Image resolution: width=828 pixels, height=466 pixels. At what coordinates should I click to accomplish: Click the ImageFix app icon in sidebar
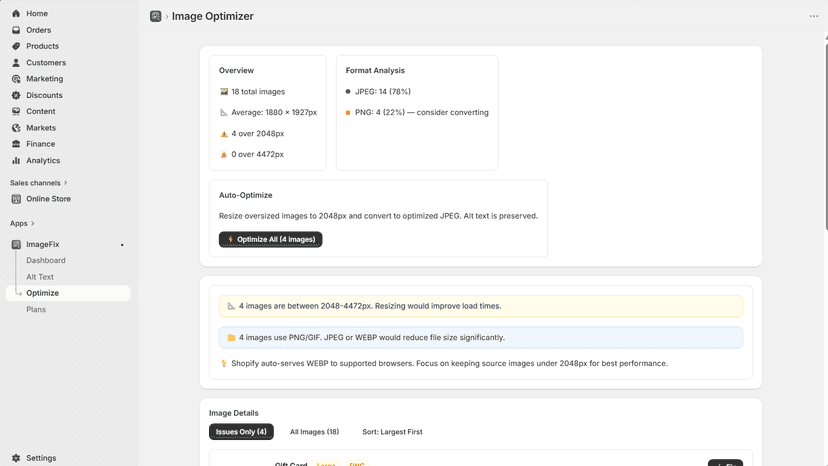[x=16, y=245]
